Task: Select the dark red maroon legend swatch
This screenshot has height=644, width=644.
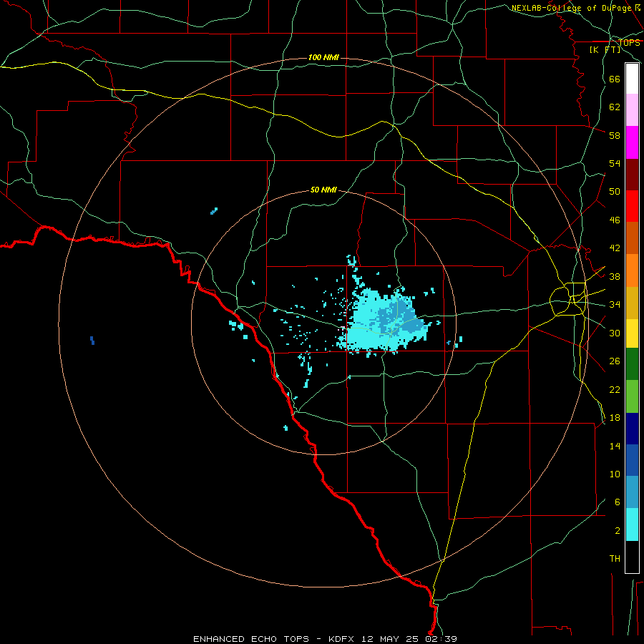Action: click(632, 175)
